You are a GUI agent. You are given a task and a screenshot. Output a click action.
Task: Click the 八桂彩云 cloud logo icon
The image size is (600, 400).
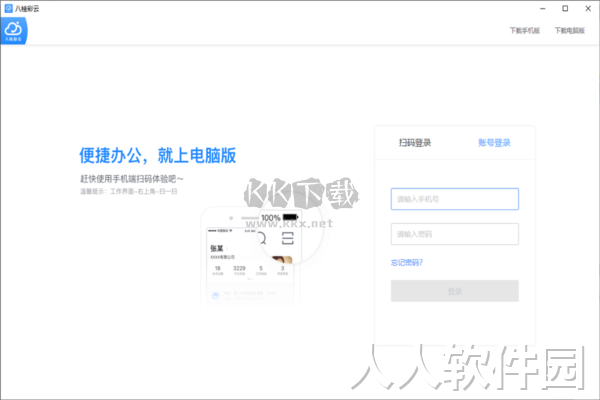[x=14, y=31]
